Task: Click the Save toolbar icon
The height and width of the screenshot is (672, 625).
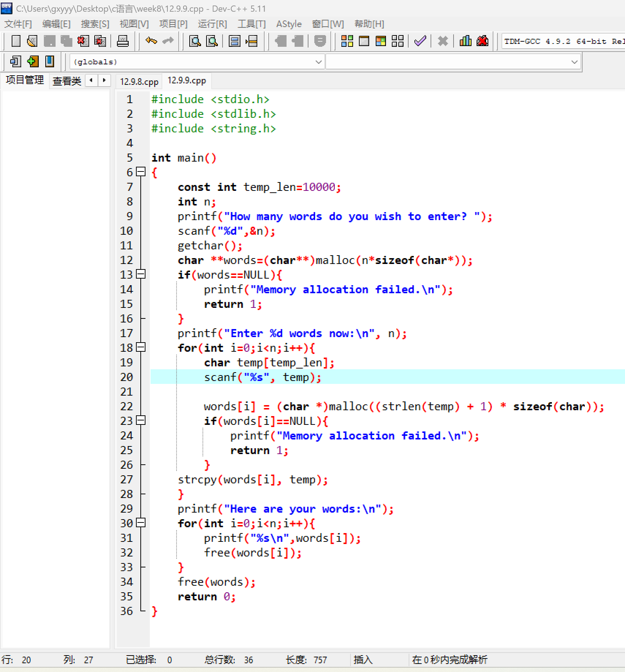Action: click(x=49, y=41)
